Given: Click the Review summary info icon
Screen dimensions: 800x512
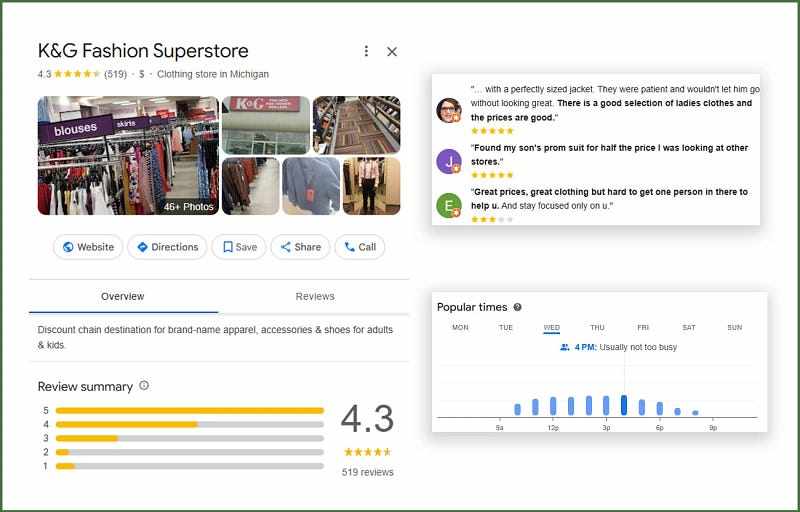Looking at the screenshot, I should (144, 386).
